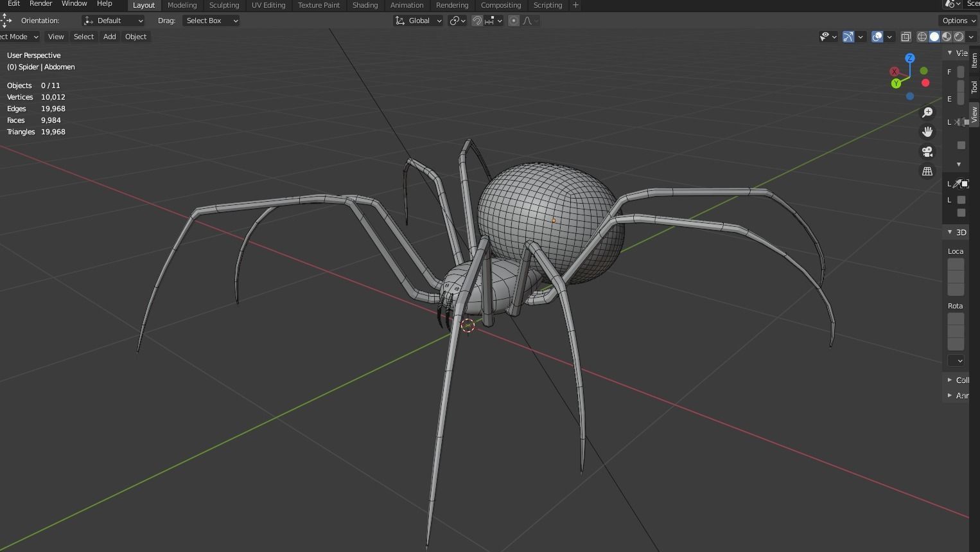Open the Window menu
This screenshot has width=980, height=552.
tap(74, 4)
